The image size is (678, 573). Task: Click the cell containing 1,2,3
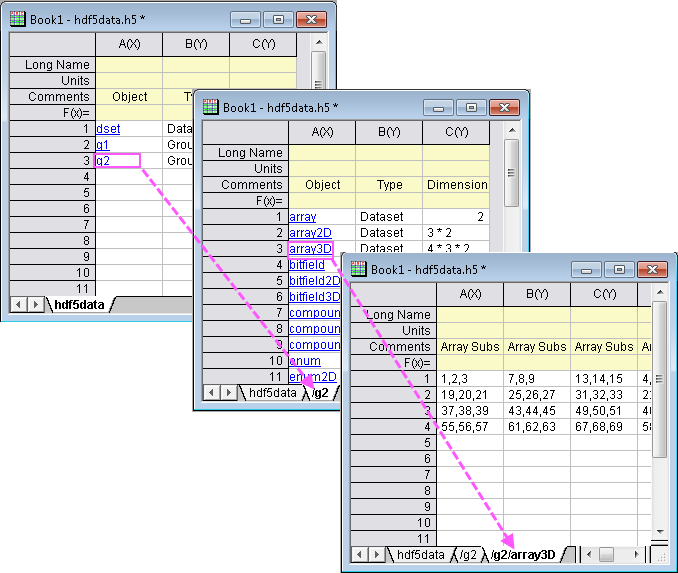click(469, 378)
